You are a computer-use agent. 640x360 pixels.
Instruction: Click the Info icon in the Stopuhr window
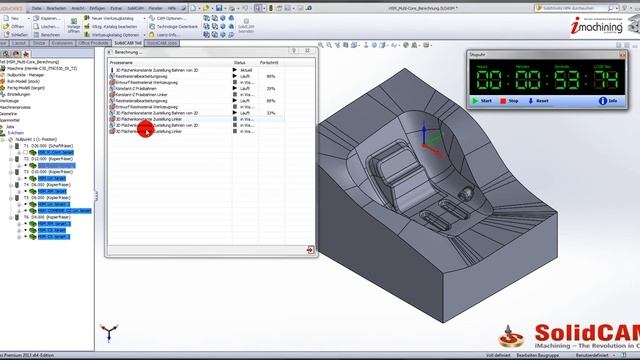pyautogui.click(x=602, y=101)
